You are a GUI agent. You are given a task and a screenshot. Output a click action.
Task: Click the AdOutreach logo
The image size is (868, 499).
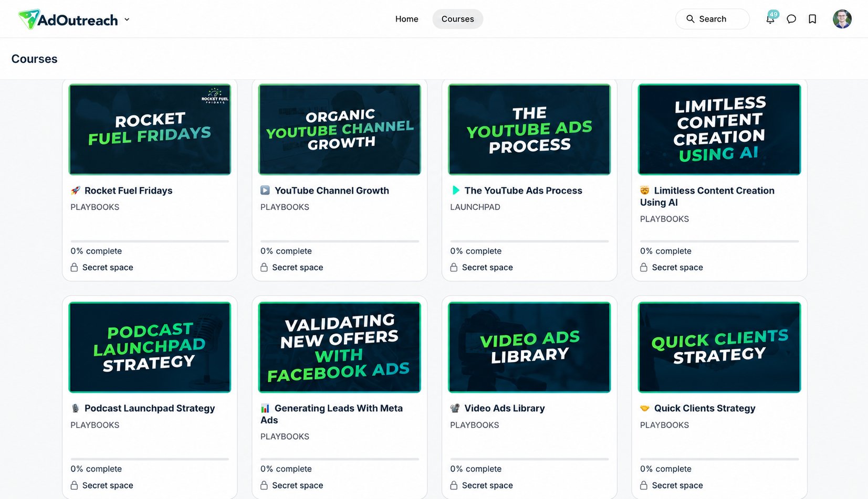pos(68,19)
